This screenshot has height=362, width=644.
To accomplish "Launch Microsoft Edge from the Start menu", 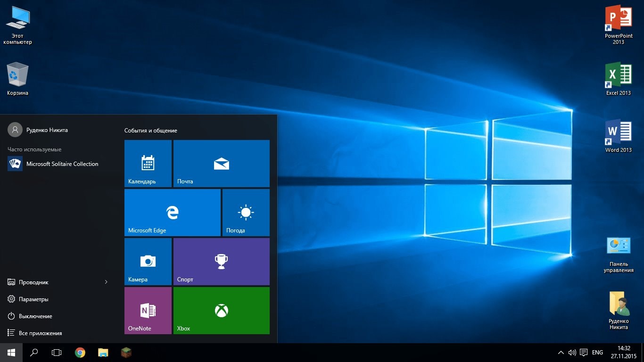I will click(172, 212).
